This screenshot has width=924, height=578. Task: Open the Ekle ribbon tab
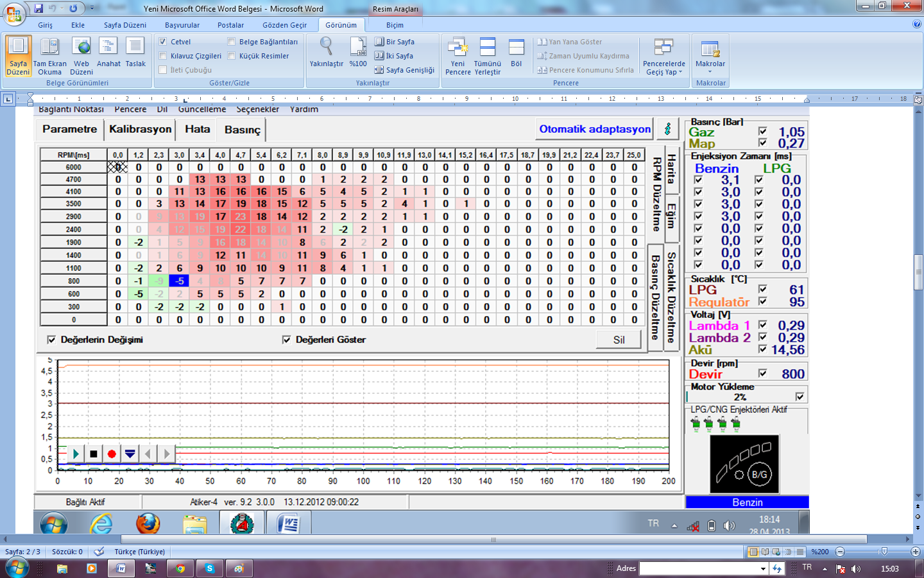tap(78, 25)
